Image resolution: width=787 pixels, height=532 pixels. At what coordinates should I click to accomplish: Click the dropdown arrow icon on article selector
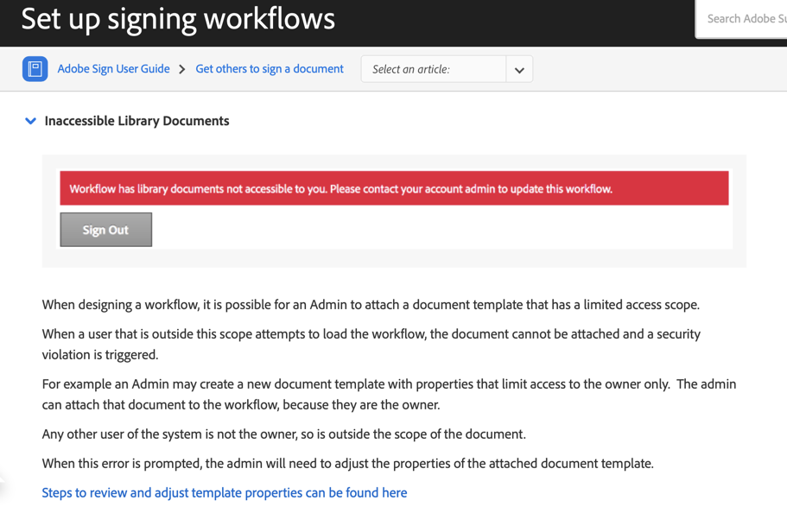(x=518, y=68)
